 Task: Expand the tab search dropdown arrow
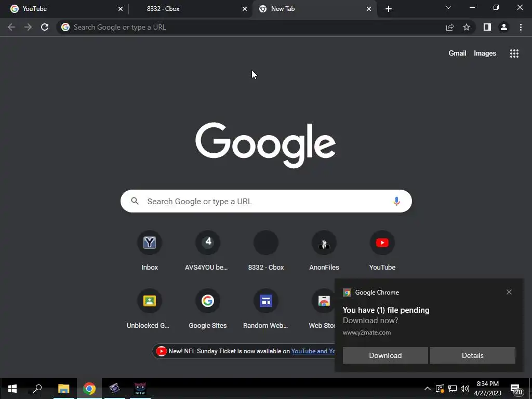pos(448,7)
